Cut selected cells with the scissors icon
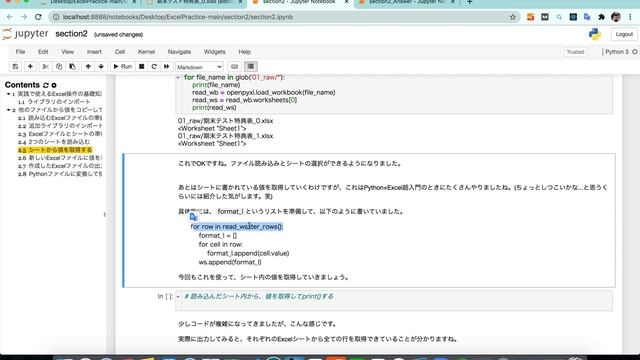Screen dimensions: 640x360 click(45, 67)
